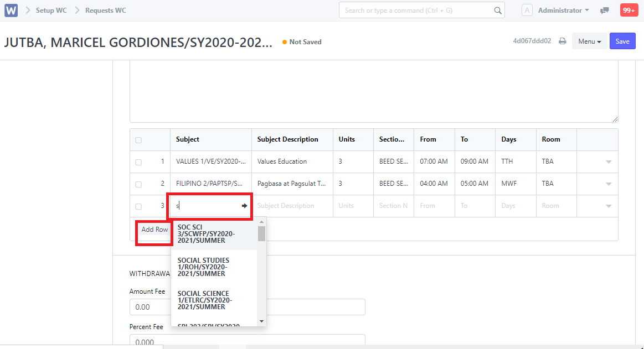
Task: Open the Menu dropdown
Action: 589,41
